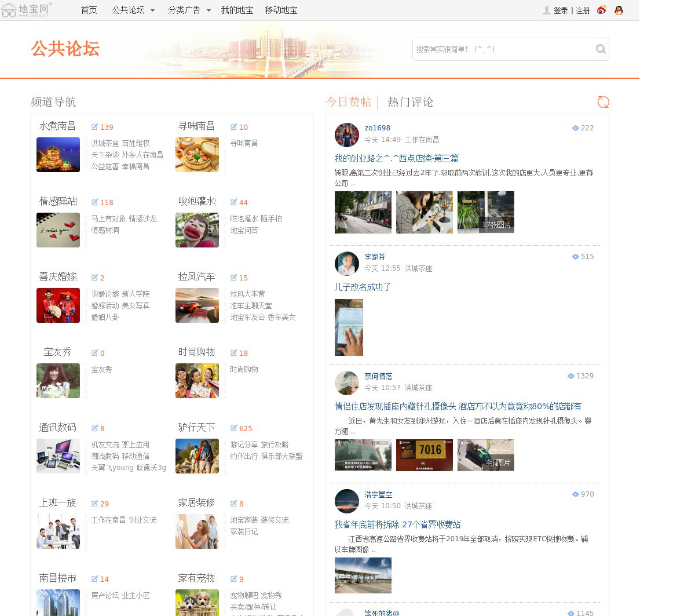Open post 我的创业路之西点店续-第三篇
The width and height of the screenshot is (695, 616).
(396, 158)
